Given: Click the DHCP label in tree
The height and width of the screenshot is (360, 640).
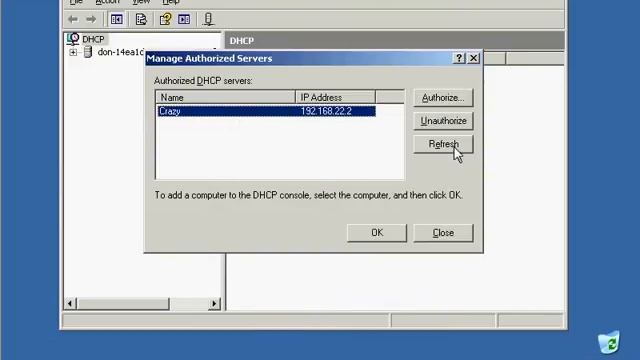Looking at the screenshot, I should coord(93,39).
